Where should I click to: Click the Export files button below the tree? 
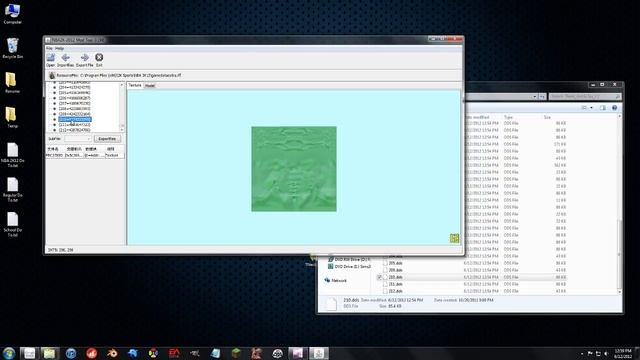point(107,139)
